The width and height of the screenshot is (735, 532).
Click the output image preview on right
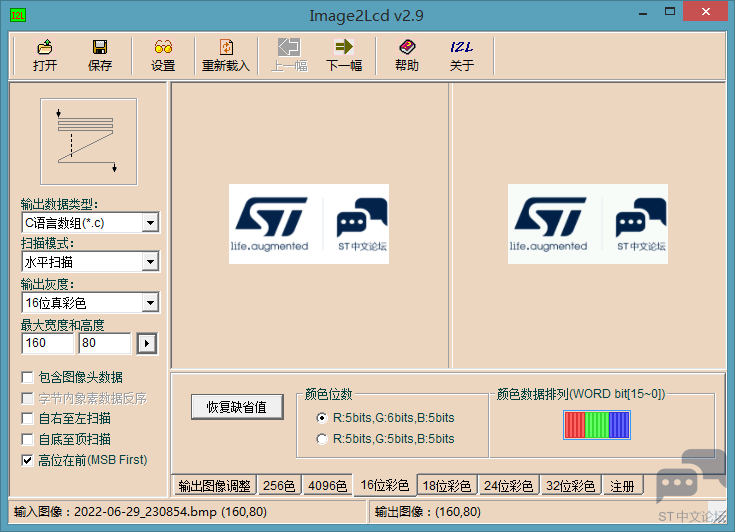[588, 224]
